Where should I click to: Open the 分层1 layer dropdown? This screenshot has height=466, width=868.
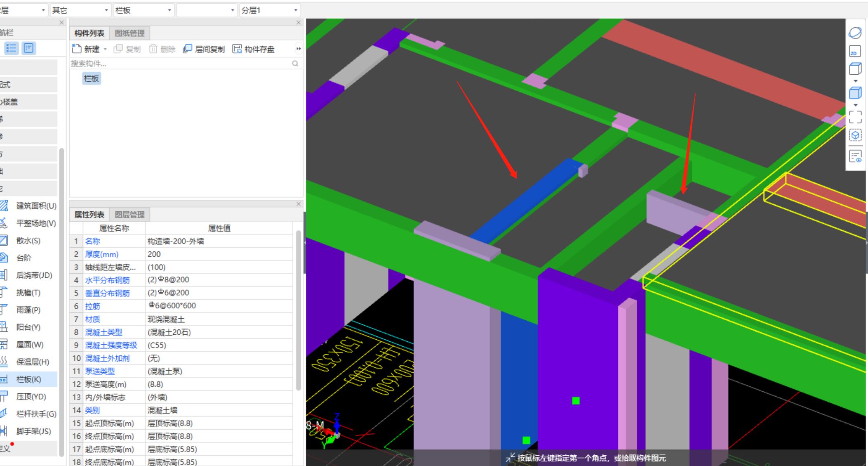[270, 10]
